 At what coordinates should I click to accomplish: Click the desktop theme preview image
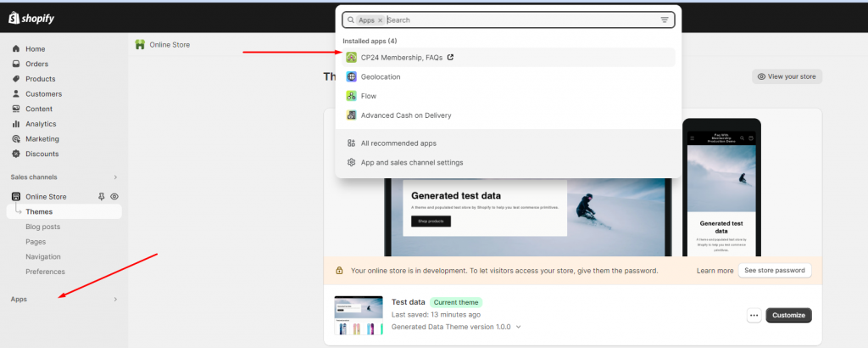tap(527, 217)
